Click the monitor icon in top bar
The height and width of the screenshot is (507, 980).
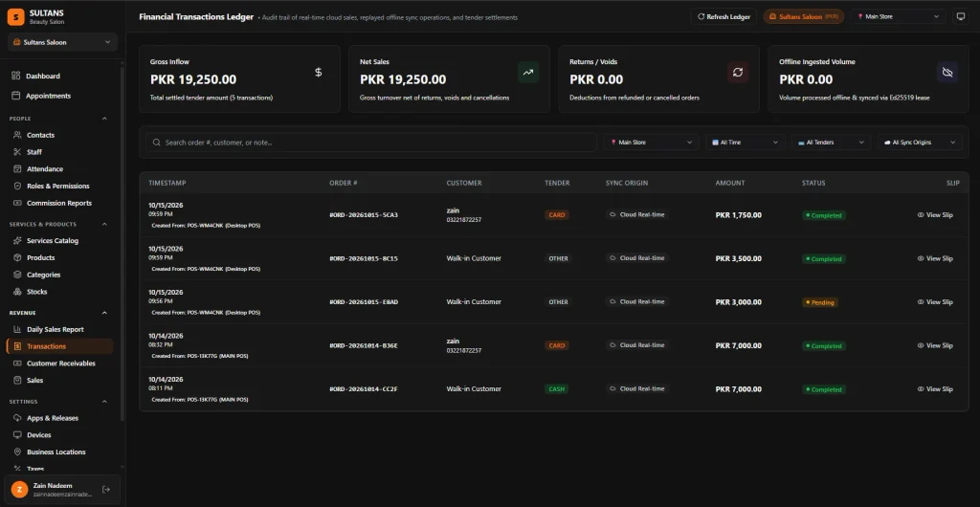coord(961,17)
